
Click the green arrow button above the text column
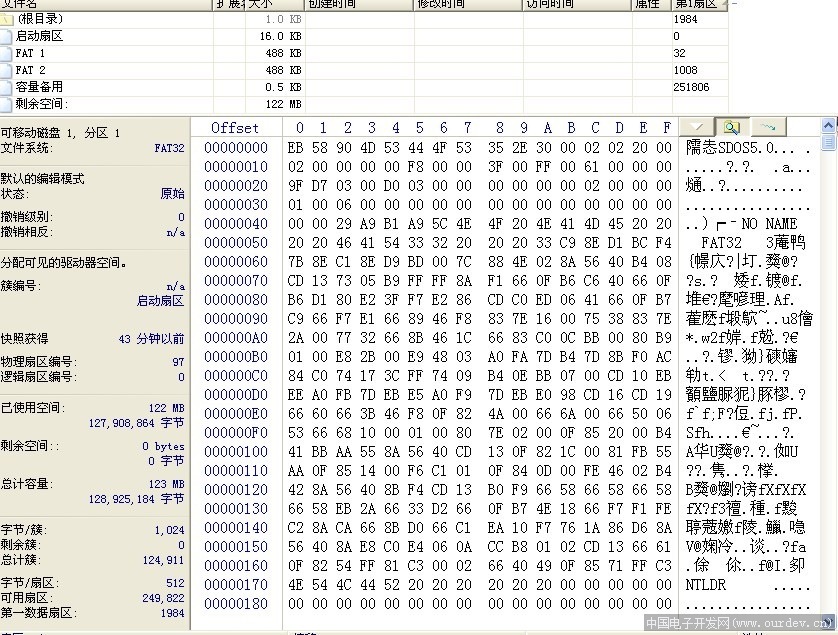[x=767, y=127]
